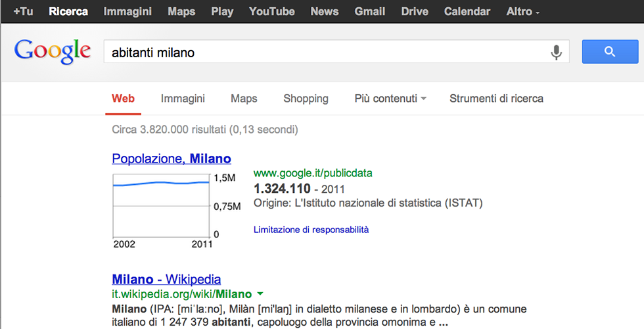Go to YouTube from the top bar
This screenshot has width=644, height=329.
tap(271, 11)
